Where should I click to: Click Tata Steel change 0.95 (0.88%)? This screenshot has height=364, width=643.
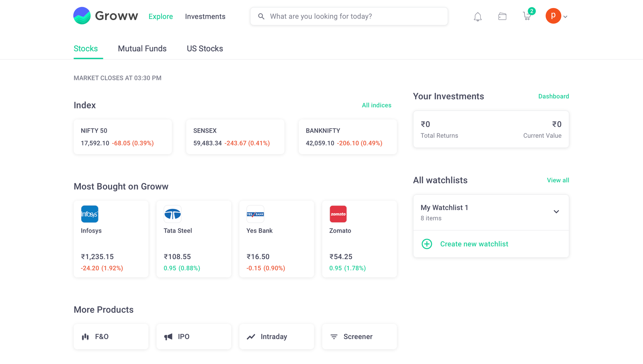click(182, 268)
